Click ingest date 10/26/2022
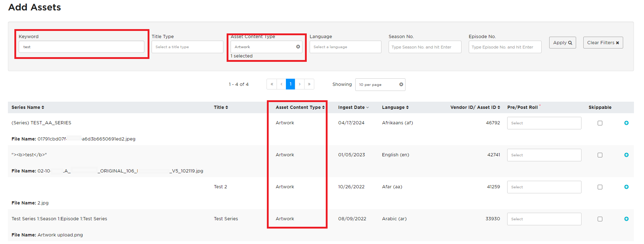The height and width of the screenshot is (244, 644). (x=351, y=187)
